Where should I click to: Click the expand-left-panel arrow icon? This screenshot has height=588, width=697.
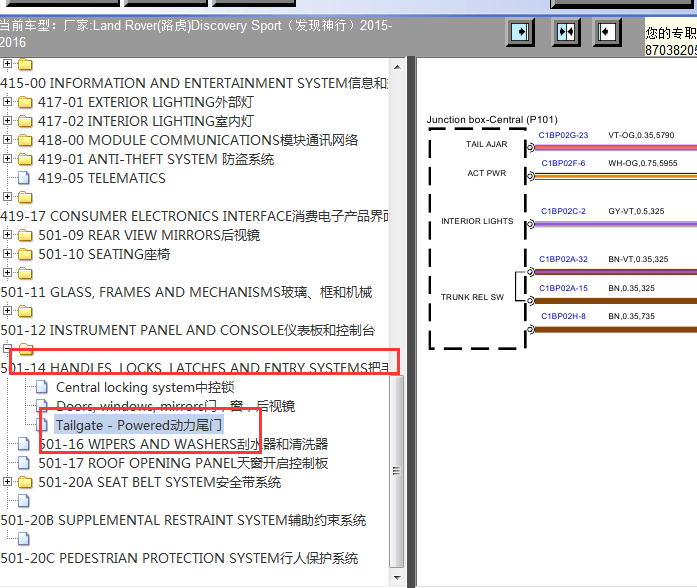pyautogui.click(x=521, y=32)
